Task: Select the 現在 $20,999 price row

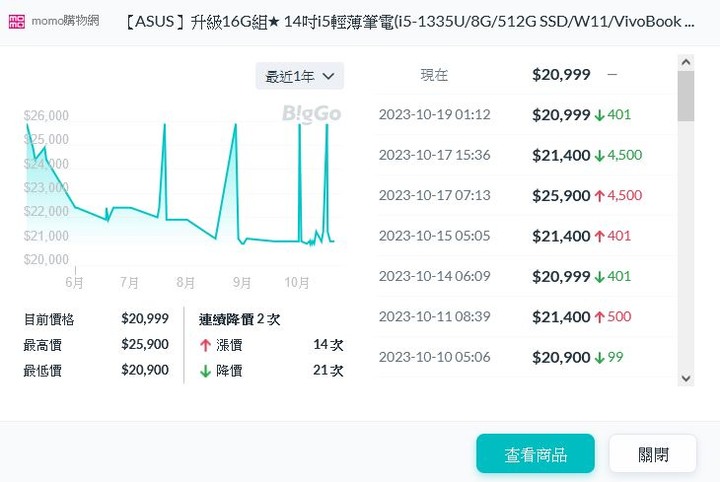Action: tap(526, 75)
